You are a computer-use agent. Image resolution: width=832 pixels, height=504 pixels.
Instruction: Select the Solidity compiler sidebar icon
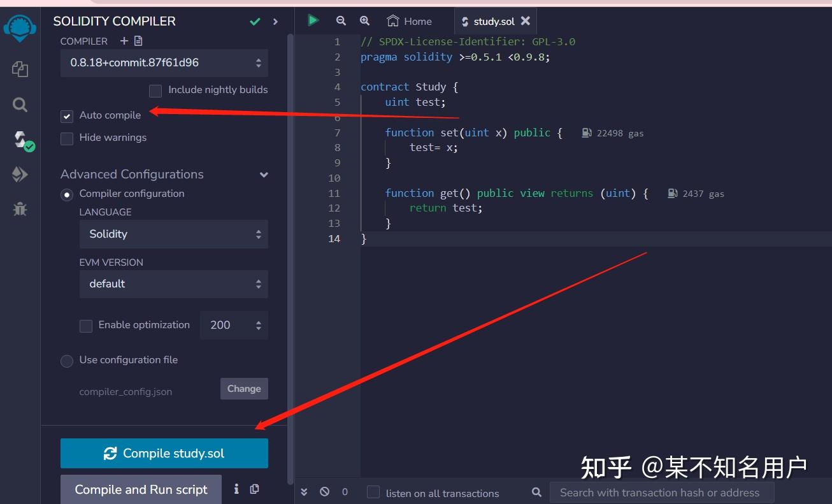pos(21,140)
